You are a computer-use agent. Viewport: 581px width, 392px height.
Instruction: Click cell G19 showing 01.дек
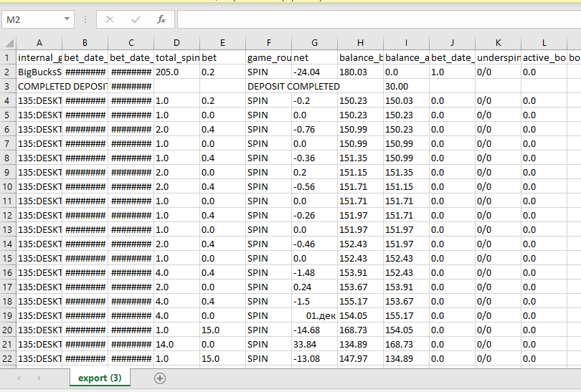coord(315,316)
